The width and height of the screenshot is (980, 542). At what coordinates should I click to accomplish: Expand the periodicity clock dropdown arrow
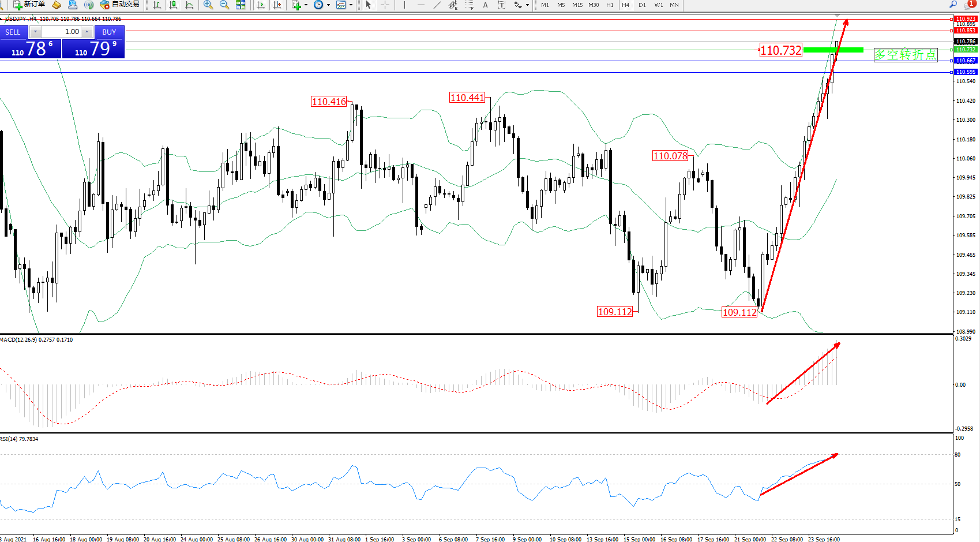click(x=328, y=5)
